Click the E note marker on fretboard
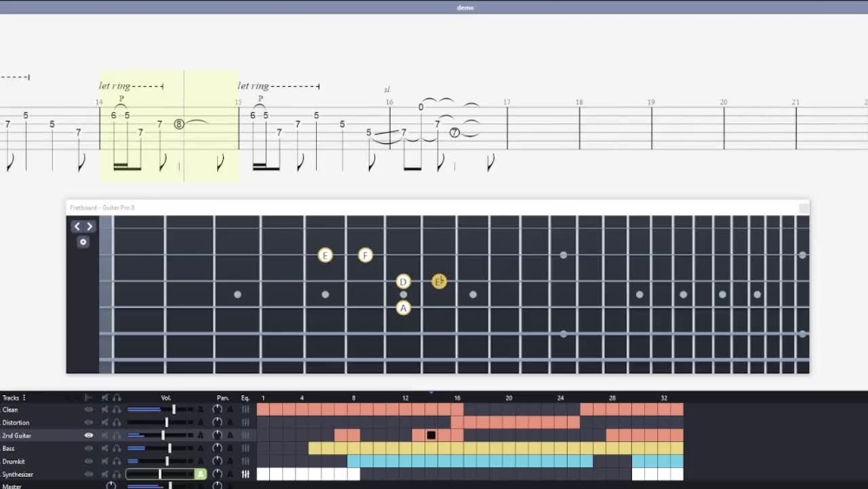 point(325,255)
